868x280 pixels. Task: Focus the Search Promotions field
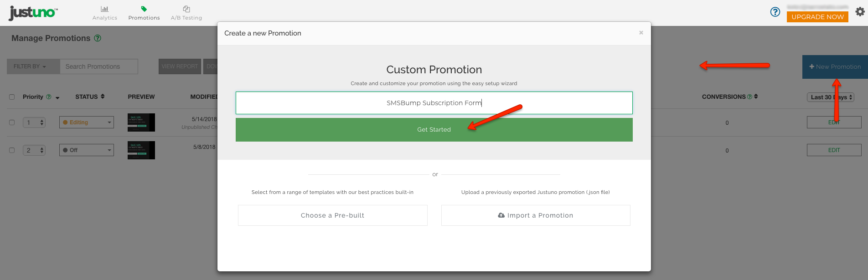click(x=99, y=66)
